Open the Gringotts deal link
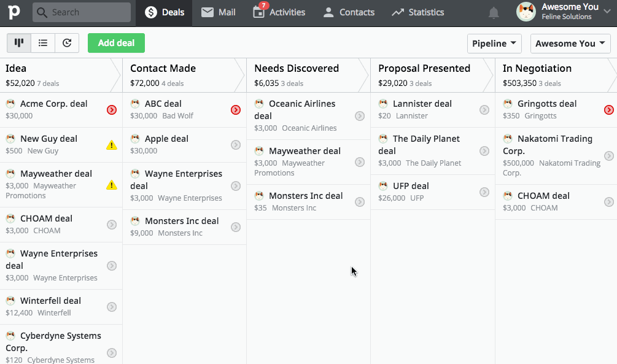 [x=547, y=104]
